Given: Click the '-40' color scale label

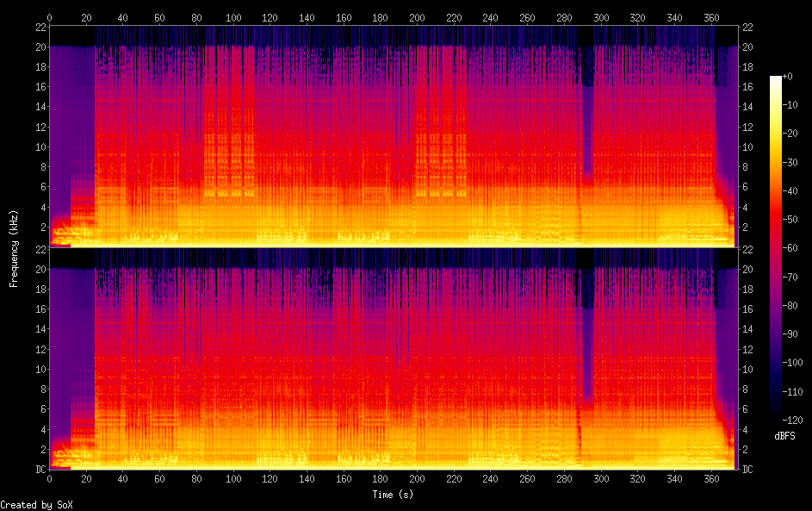Looking at the screenshot, I should (790, 191).
